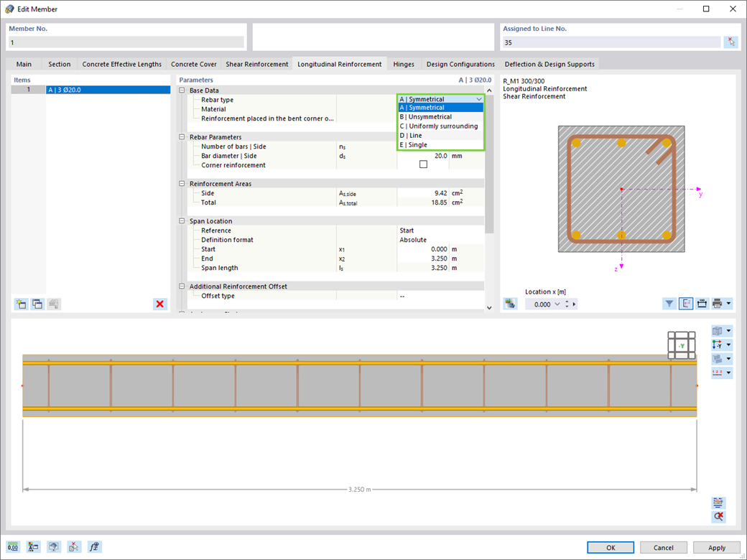Click the numbering display icon beside member view

(718, 373)
